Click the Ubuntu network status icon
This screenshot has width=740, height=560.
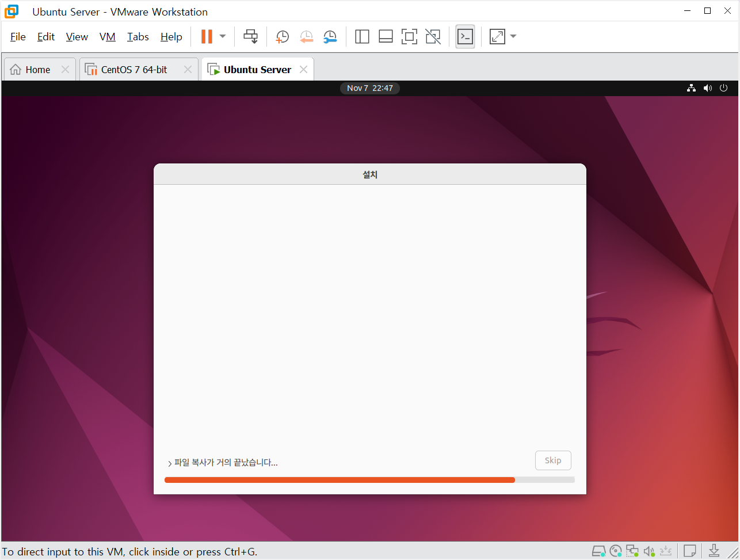[x=692, y=88]
